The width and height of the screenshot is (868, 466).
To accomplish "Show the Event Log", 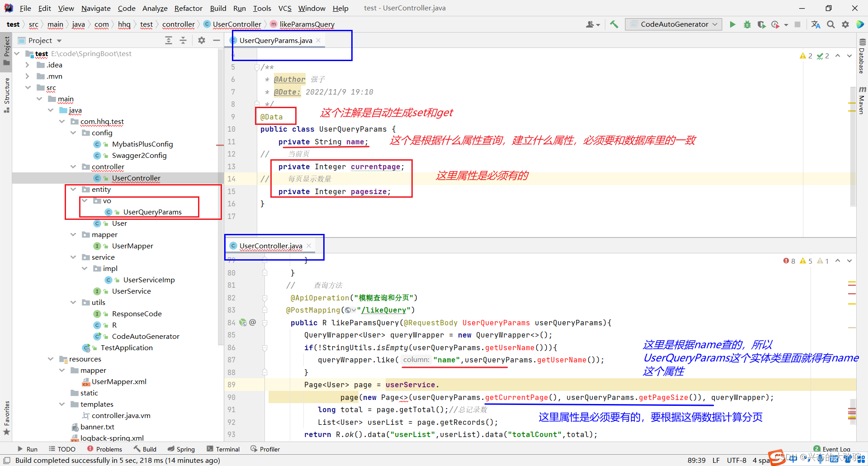I will 834,448.
